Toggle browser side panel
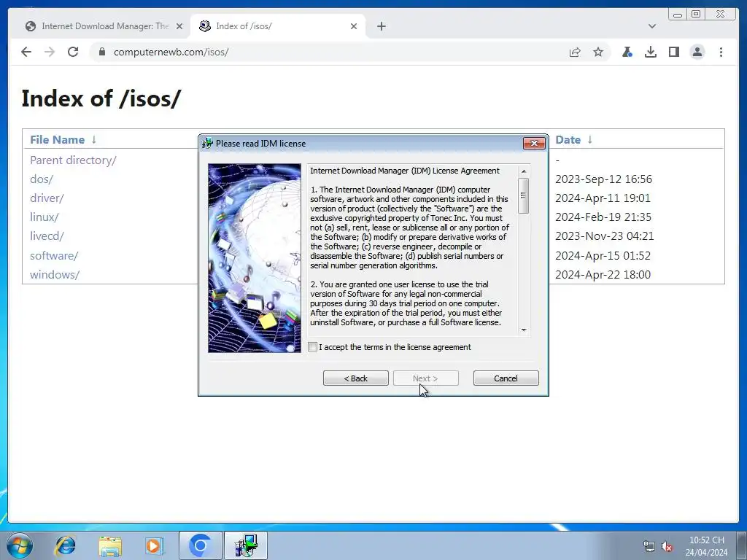The width and height of the screenshot is (747, 560). [673, 52]
